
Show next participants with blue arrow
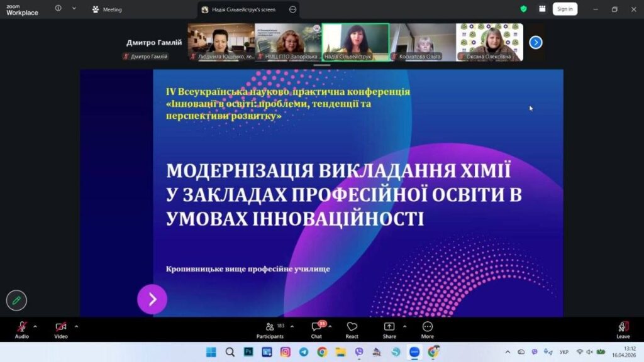535,42
